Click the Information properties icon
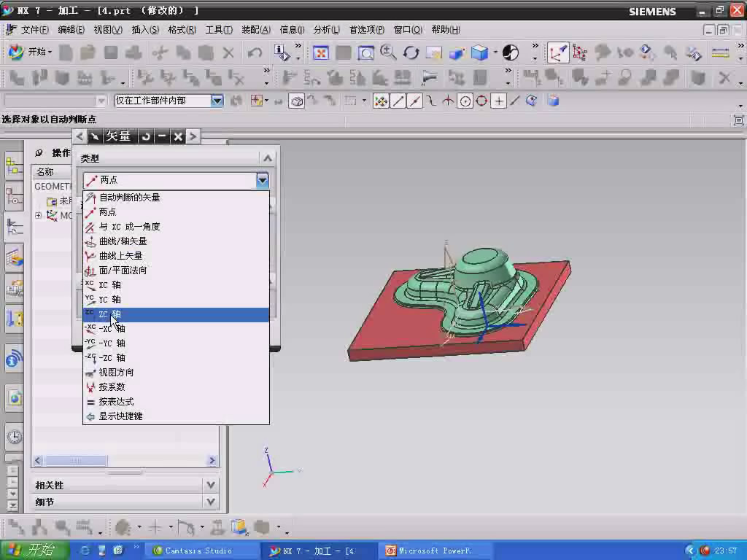The width and height of the screenshot is (747, 560). coord(282,52)
